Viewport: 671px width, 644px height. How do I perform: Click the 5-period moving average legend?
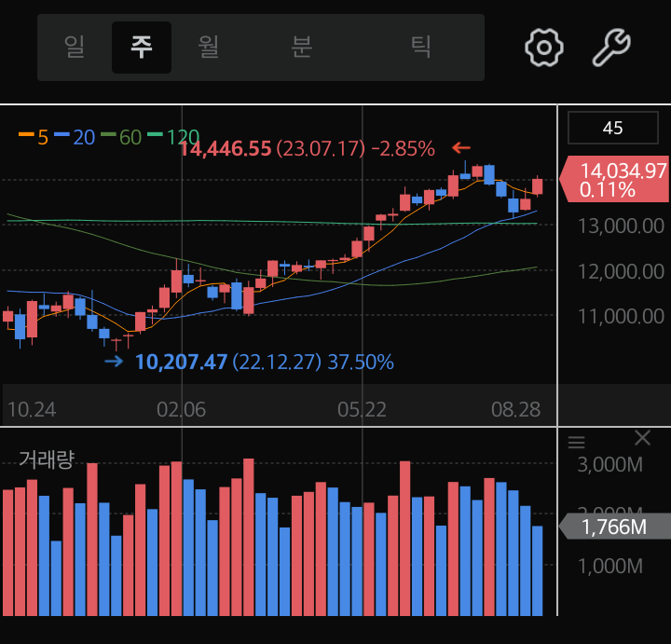(x=34, y=137)
